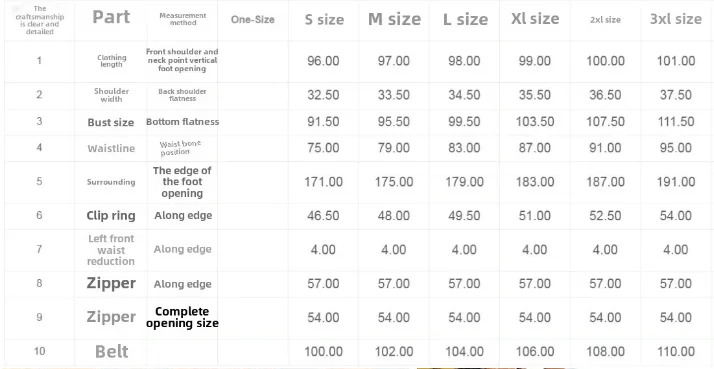
Task: Click the 46.50 Clip ring value
Action: click(x=323, y=215)
